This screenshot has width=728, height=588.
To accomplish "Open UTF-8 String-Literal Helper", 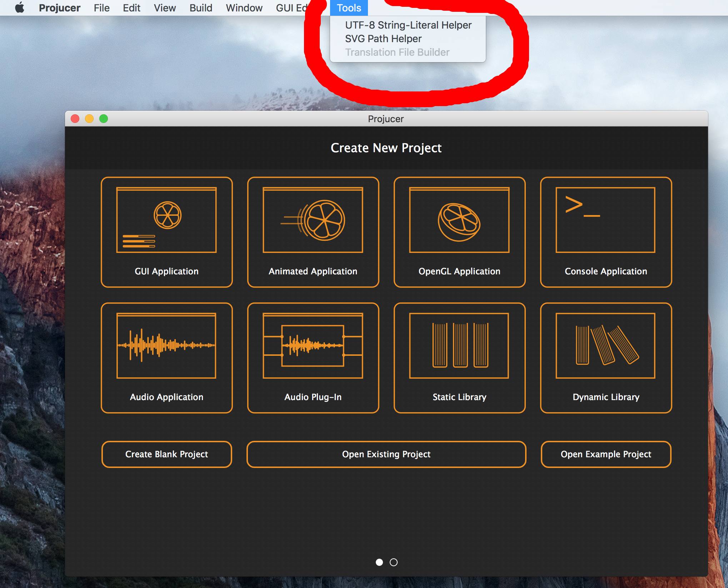I will (x=408, y=25).
